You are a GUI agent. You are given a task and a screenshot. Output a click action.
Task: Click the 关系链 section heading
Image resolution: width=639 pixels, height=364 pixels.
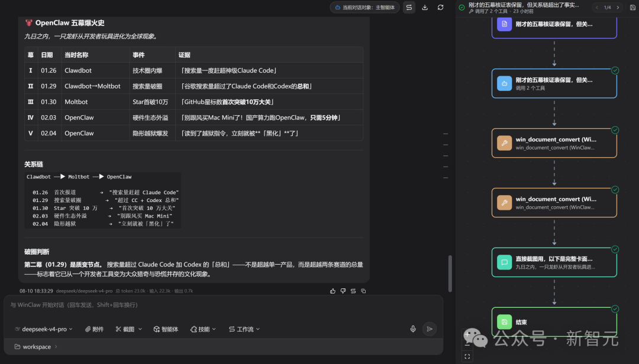pyautogui.click(x=33, y=164)
